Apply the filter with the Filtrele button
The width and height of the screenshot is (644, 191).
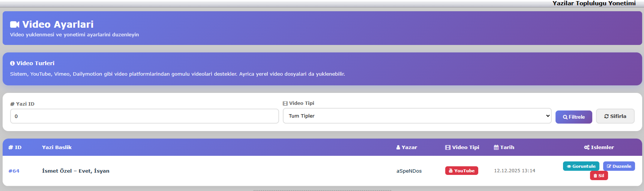tap(574, 117)
